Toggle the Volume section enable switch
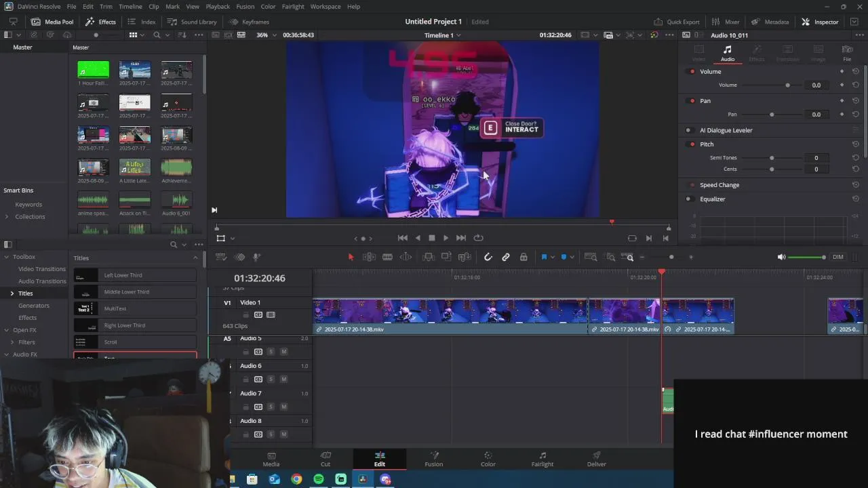Viewport: 868px width, 488px height. click(x=692, y=71)
